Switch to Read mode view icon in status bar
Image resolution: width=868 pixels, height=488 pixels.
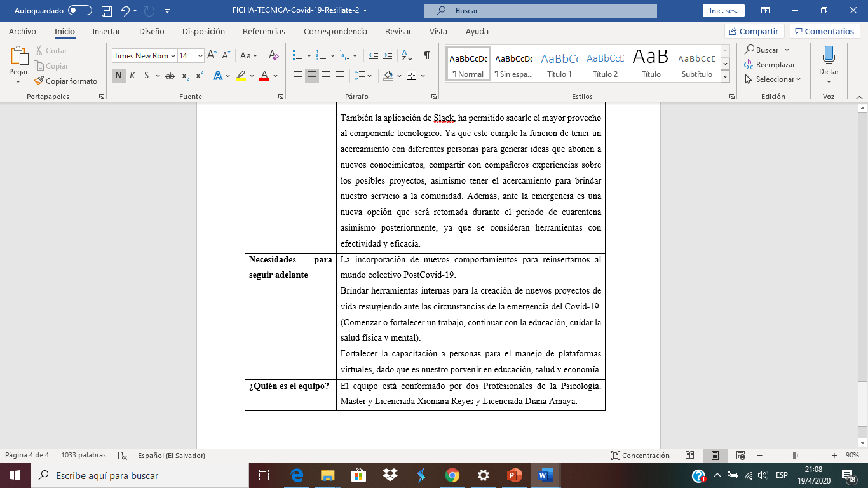690,456
